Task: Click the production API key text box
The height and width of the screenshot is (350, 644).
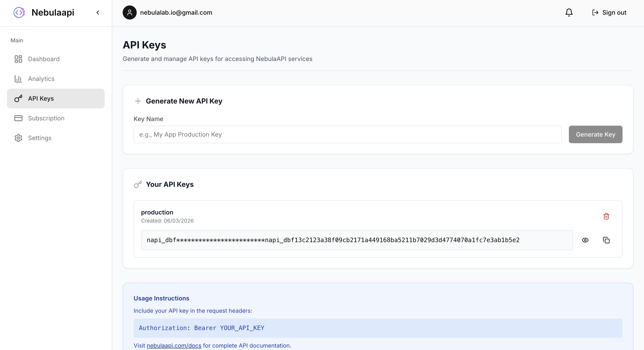Action: point(357,240)
